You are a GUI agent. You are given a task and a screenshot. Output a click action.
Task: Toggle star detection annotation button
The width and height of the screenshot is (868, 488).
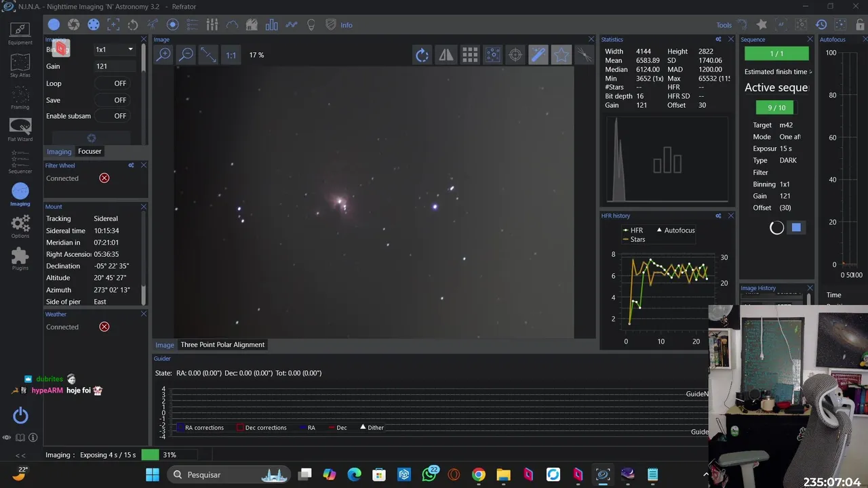pyautogui.click(x=492, y=55)
